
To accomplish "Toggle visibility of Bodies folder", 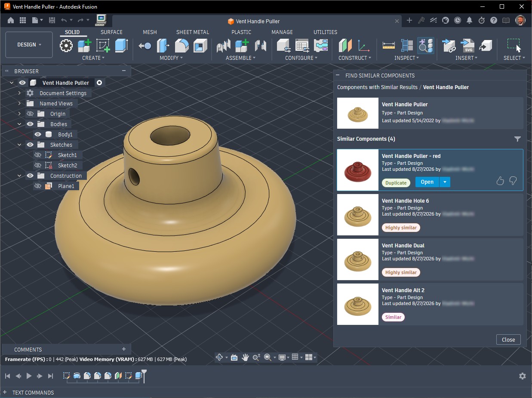I will coord(30,124).
